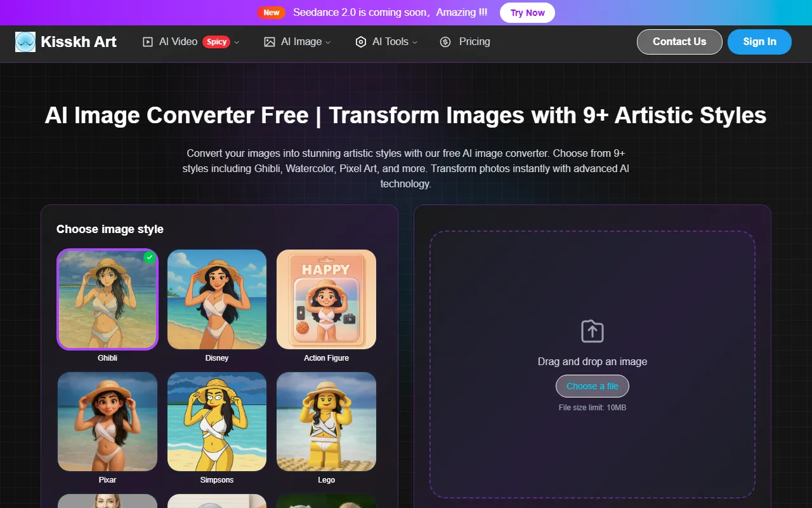Click the AI Image picture icon
This screenshot has height=508, width=812.
click(270, 42)
